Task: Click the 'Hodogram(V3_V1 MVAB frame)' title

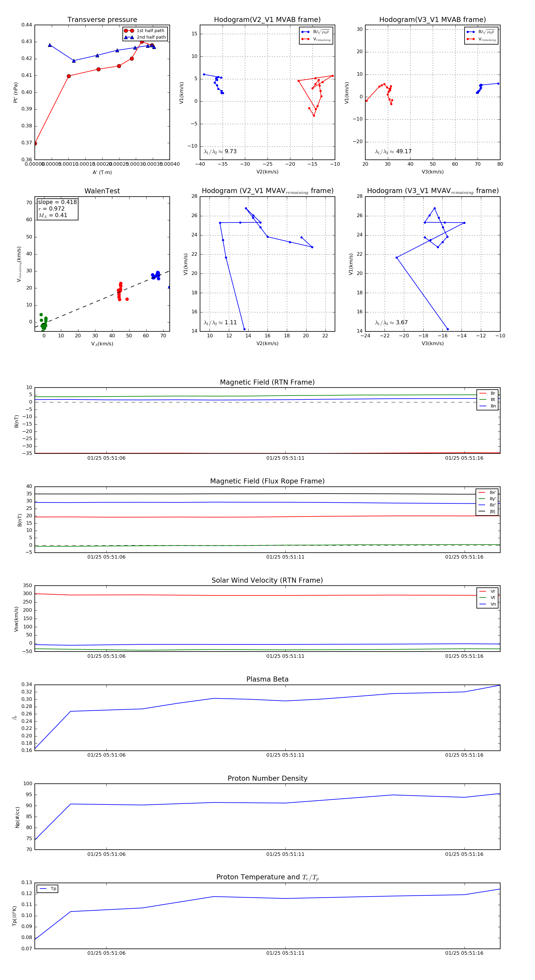Action: [432, 20]
